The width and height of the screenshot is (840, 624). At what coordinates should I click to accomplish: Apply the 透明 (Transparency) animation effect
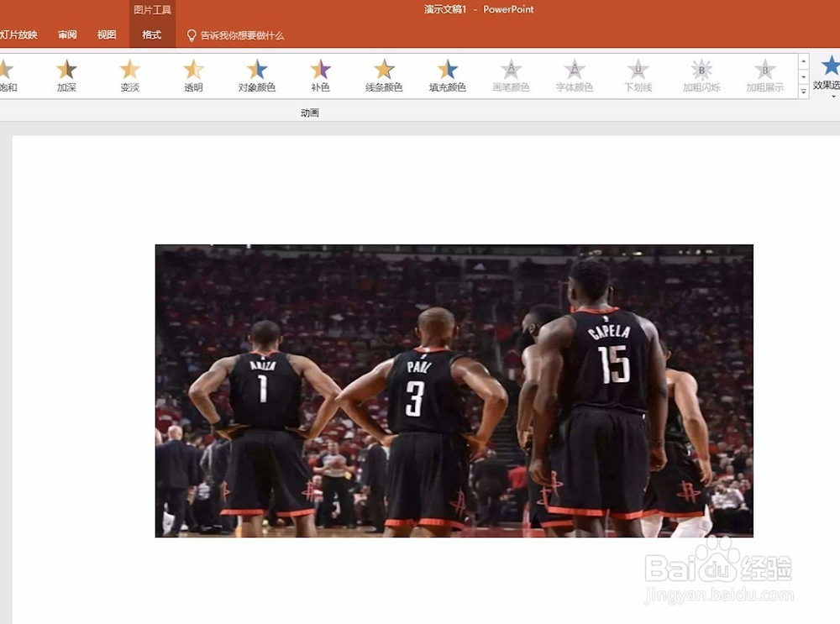193,76
